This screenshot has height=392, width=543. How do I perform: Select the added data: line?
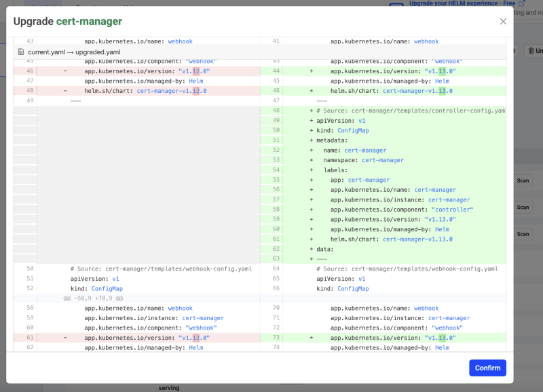[x=383, y=249]
